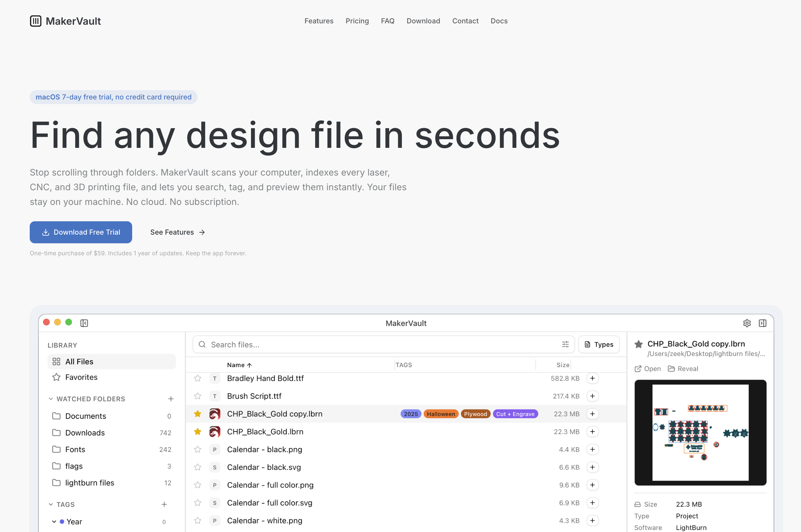Select All Files in the library

tap(111, 361)
